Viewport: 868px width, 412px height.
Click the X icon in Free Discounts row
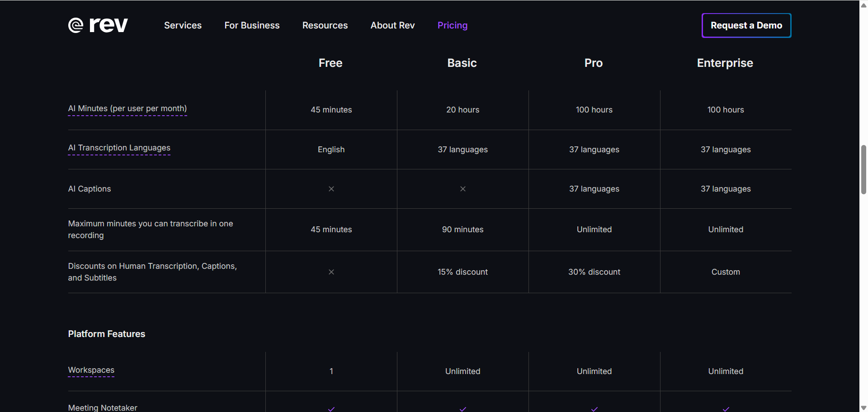pos(331,272)
